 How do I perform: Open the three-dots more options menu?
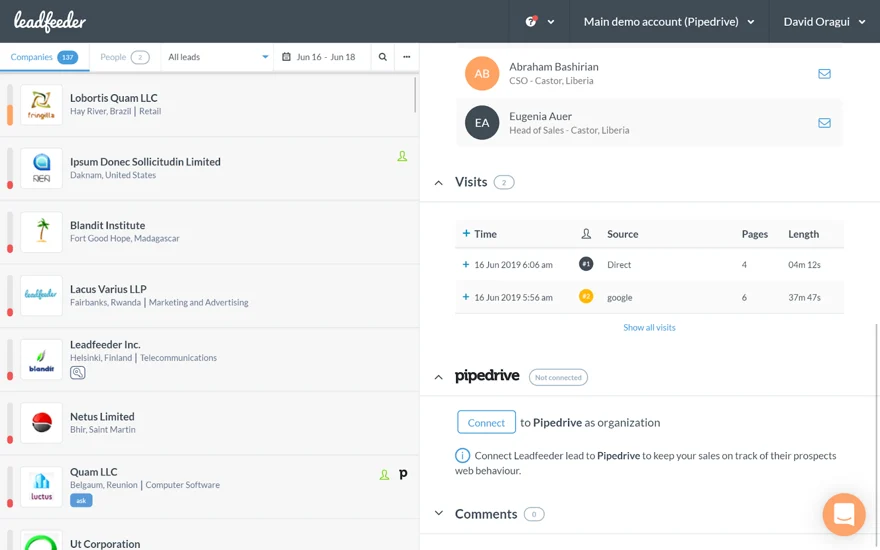point(406,57)
